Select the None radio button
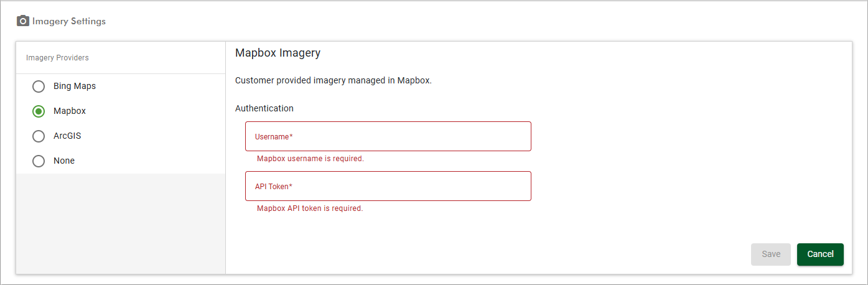 pos(39,161)
